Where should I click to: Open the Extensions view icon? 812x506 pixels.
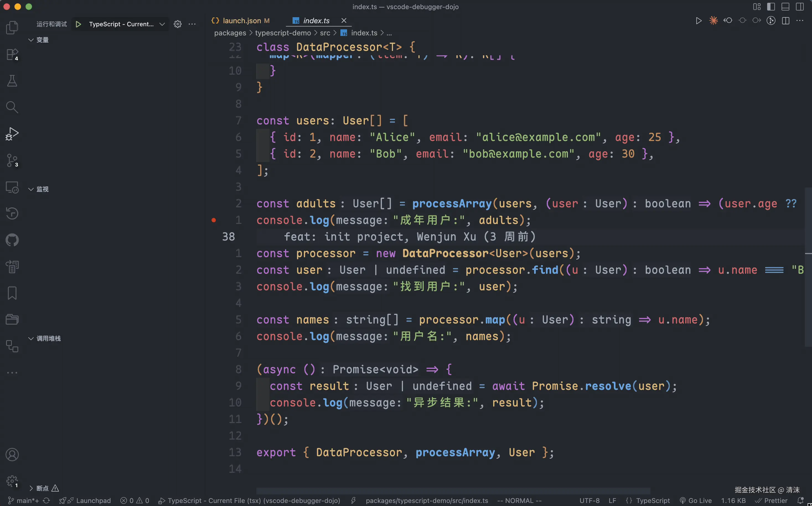[x=12, y=54]
